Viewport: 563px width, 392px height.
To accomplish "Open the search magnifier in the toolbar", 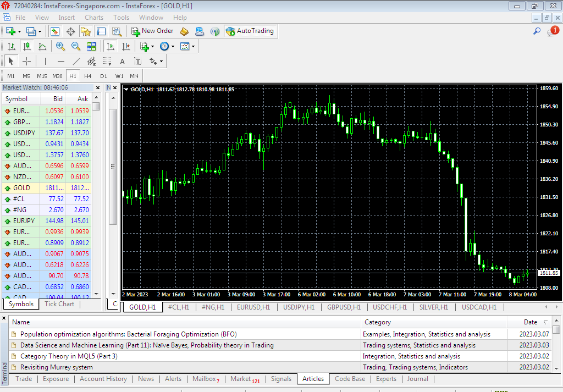I will tap(537, 31).
